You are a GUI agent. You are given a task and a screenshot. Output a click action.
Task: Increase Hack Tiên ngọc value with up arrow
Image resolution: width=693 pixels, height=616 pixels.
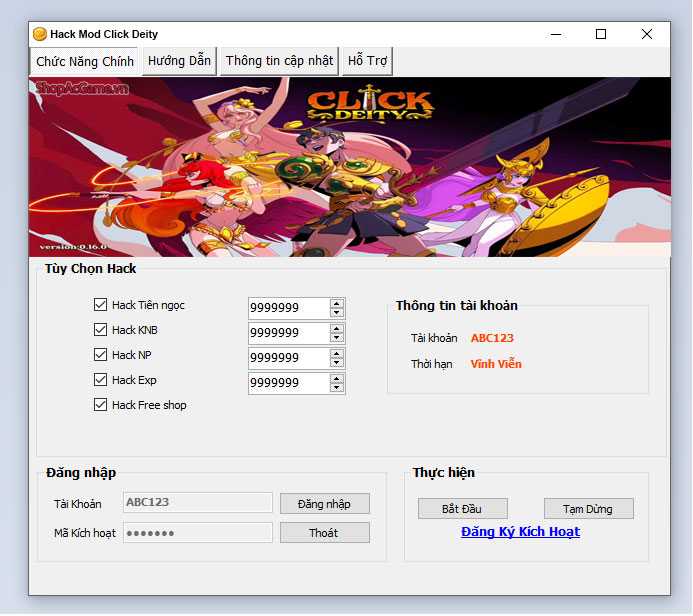click(337, 304)
